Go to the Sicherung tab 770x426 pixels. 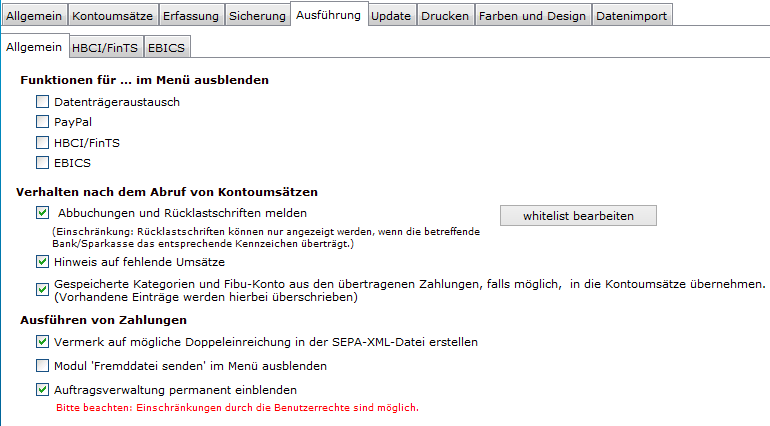(257, 16)
